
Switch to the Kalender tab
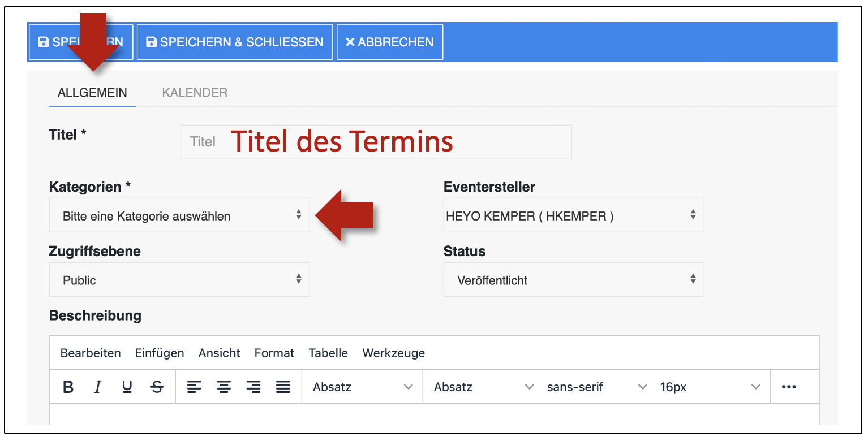click(x=195, y=93)
